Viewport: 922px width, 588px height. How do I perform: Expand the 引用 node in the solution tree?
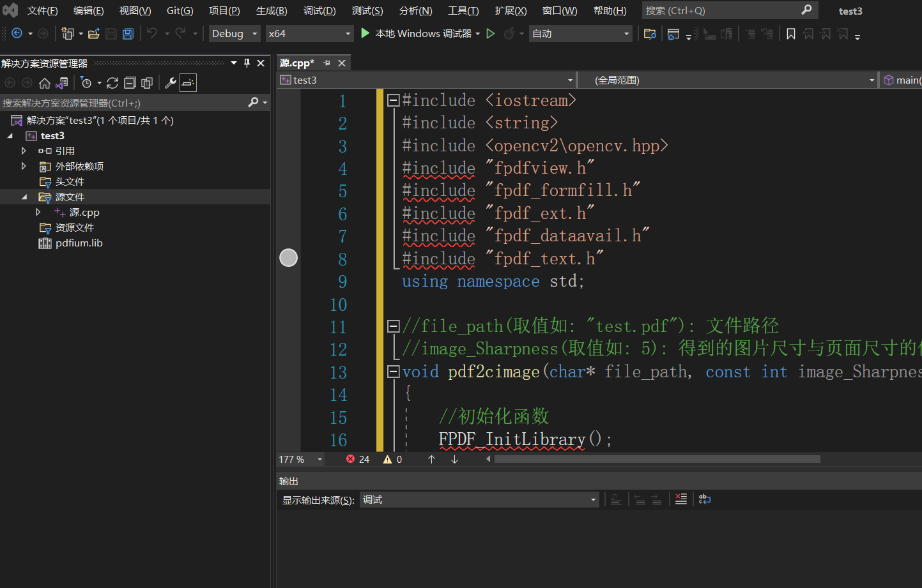(24, 151)
